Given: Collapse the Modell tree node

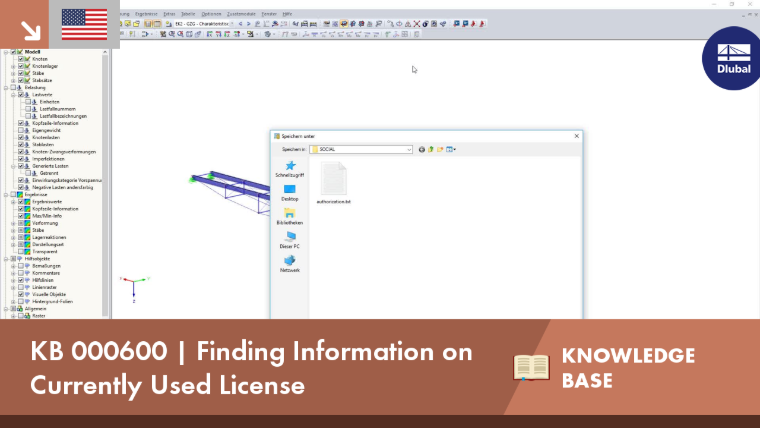Looking at the screenshot, I should click(6, 52).
